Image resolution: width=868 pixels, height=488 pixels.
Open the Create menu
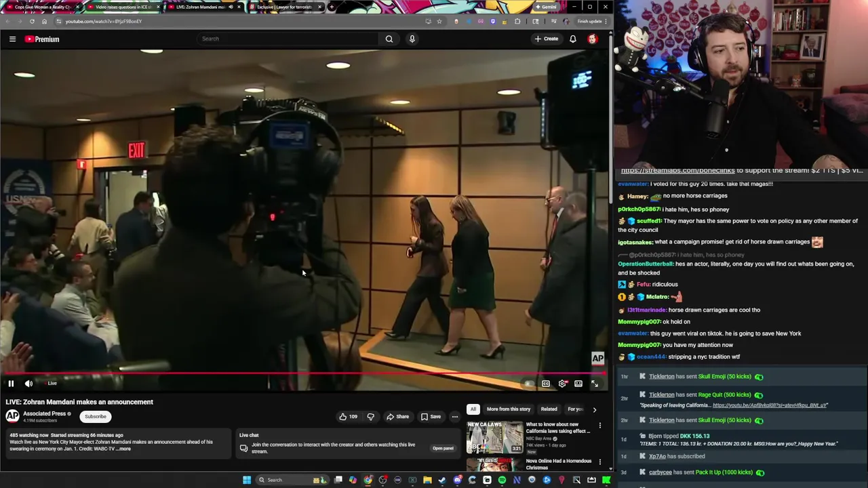click(547, 39)
